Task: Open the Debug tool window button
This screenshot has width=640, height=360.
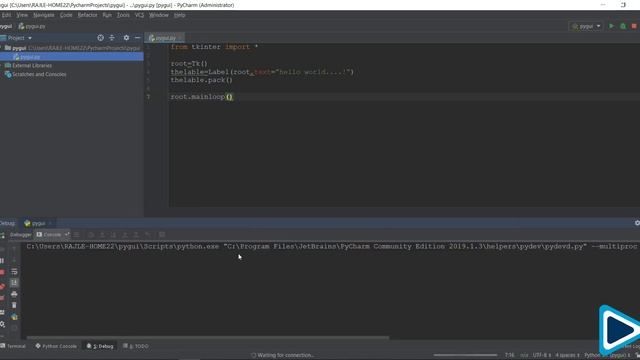Action: 100,346
